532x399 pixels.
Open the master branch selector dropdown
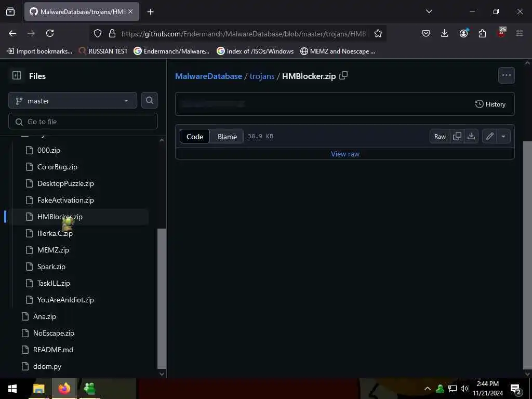point(73,100)
